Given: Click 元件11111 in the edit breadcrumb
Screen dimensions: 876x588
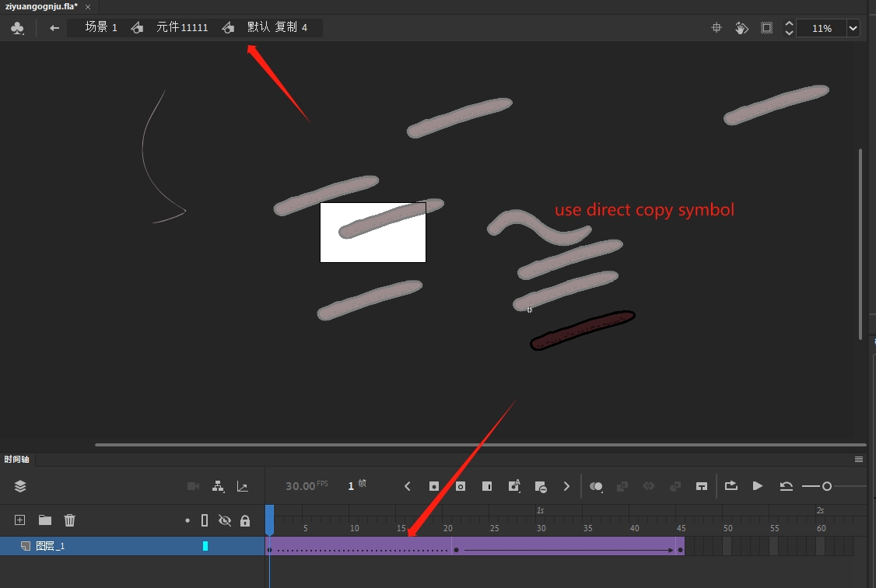Looking at the screenshot, I should (x=182, y=26).
